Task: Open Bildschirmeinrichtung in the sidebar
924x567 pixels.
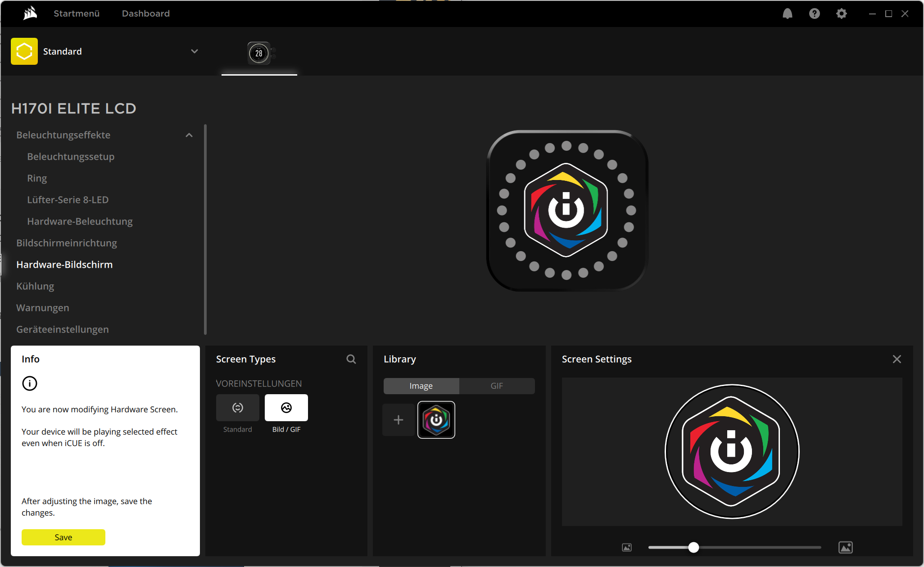Action: (x=67, y=243)
